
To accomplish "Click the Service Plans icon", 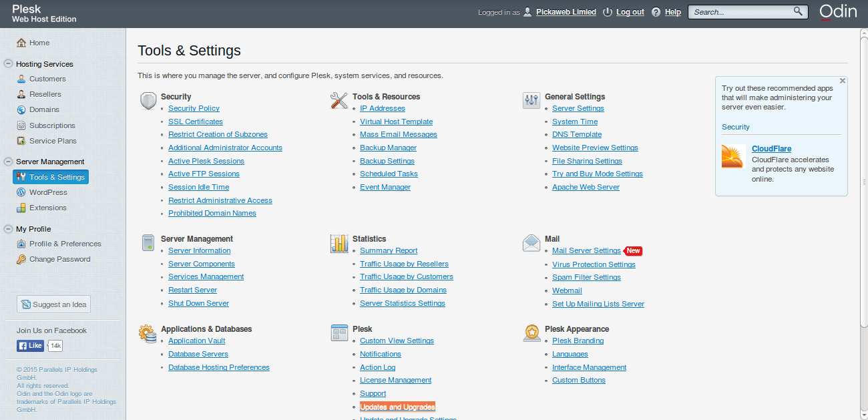I will [x=21, y=141].
